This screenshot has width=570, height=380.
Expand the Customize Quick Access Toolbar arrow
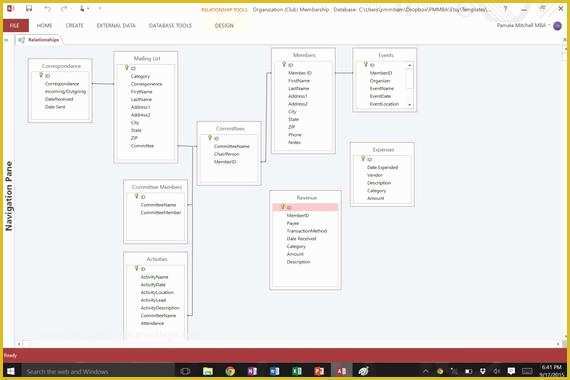(x=100, y=8)
